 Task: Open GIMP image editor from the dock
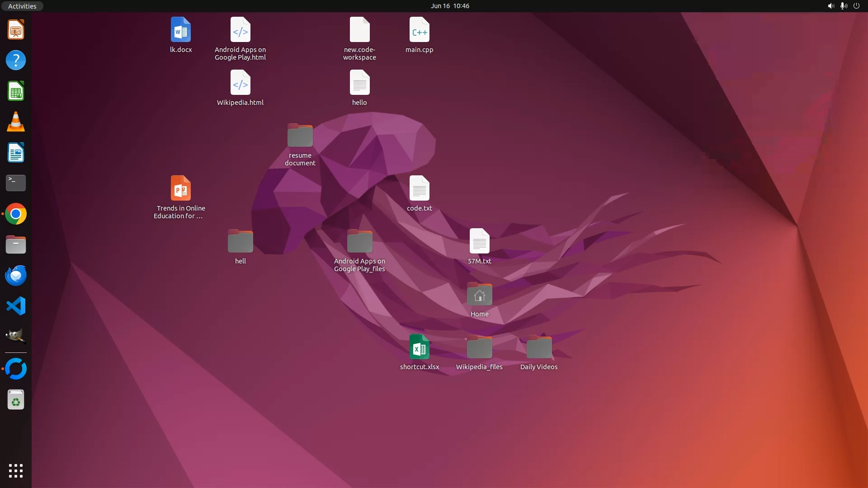[16, 337]
